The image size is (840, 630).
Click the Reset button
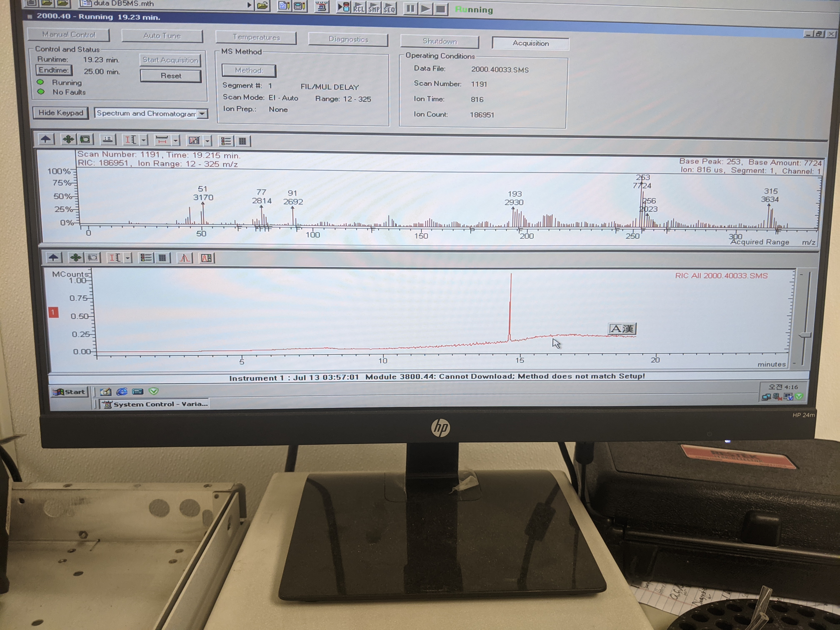[171, 76]
